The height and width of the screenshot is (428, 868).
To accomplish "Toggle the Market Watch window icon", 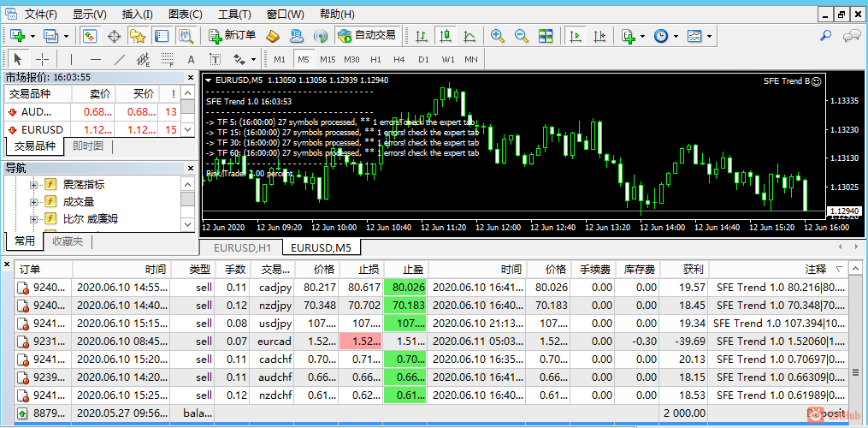I will point(90,36).
